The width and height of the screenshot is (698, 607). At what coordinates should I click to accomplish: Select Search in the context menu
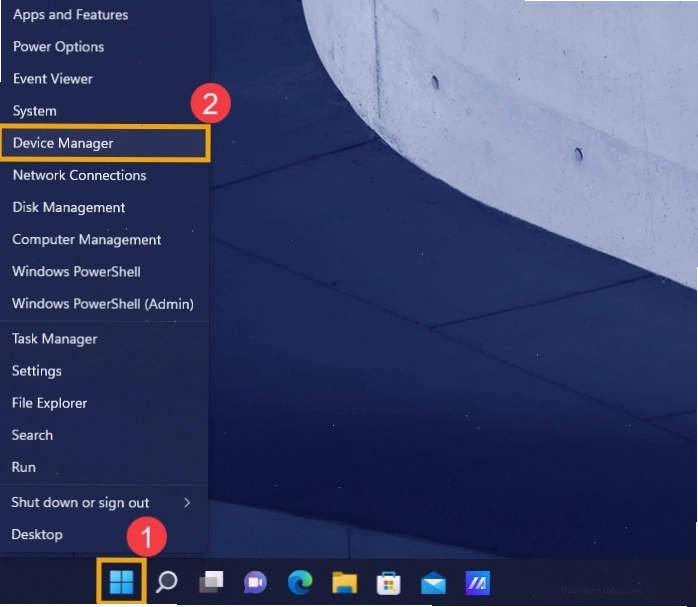[x=104, y=435]
